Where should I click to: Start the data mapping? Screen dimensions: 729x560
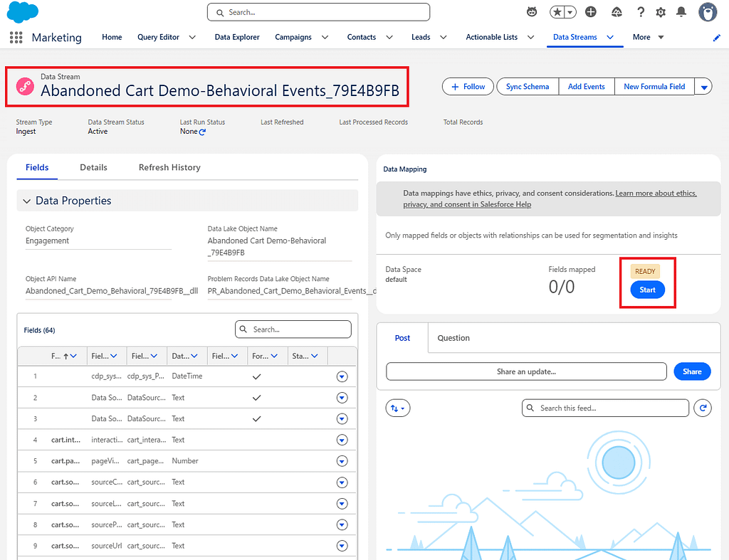647,290
